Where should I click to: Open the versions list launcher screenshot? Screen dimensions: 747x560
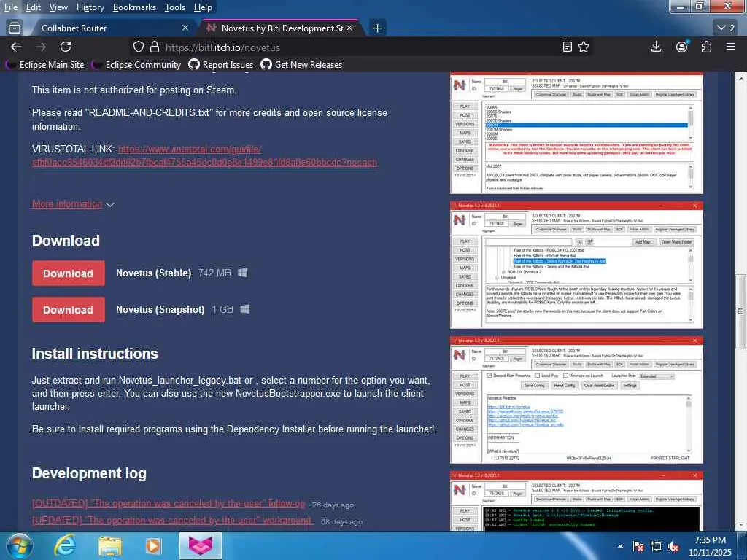point(576,133)
